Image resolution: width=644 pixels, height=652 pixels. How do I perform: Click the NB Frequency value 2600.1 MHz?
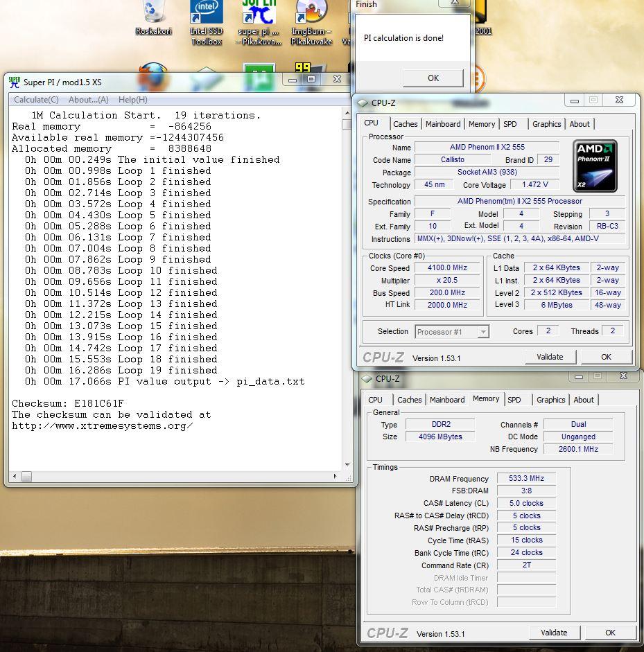(578, 449)
